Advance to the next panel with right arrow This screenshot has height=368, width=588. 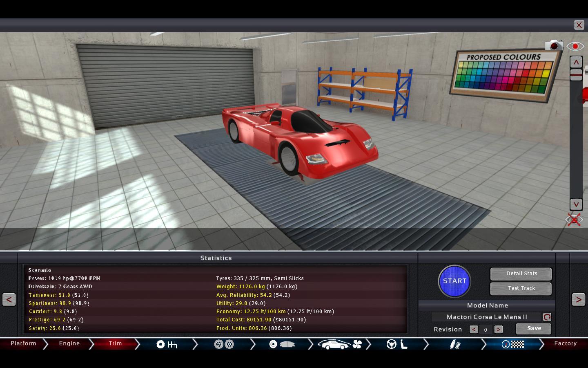pos(578,299)
